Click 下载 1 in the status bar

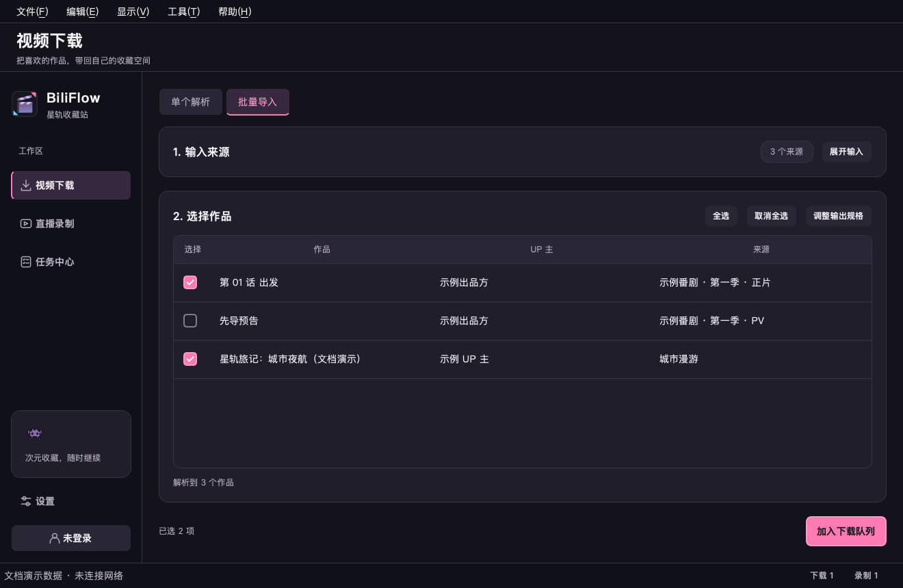(x=822, y=576)
